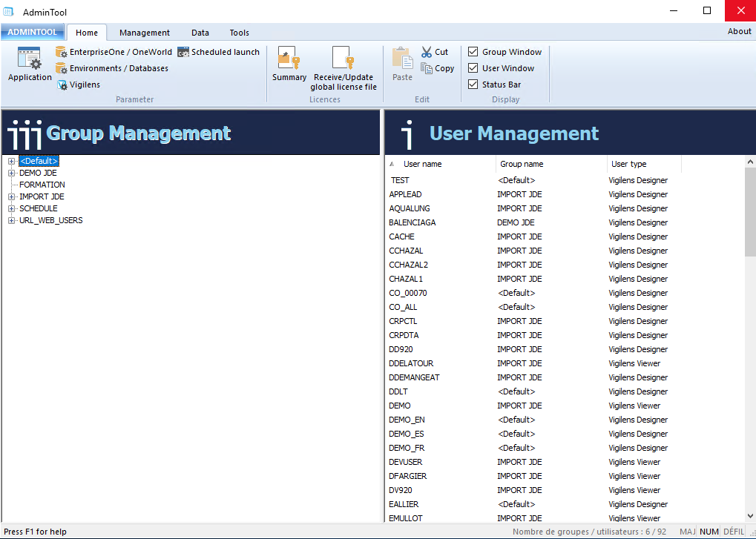Uncheck the Group Window checkbox
This screenshot has width=756, height=539.
coord(473,52)
